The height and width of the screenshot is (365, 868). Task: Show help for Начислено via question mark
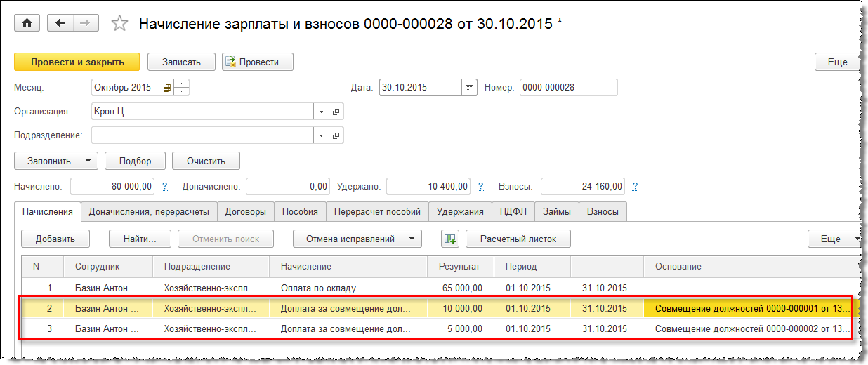tap(165, 187)
